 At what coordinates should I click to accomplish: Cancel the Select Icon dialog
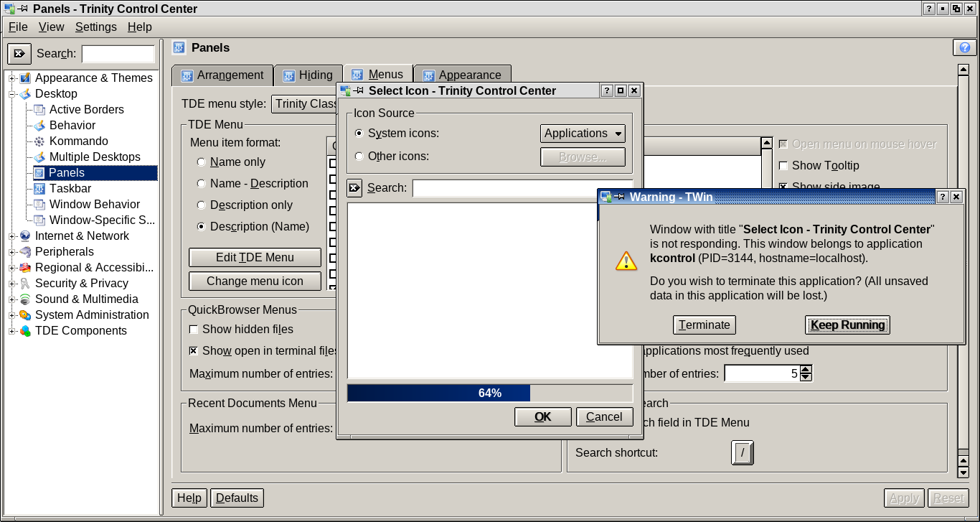click(x=604, y=417)
